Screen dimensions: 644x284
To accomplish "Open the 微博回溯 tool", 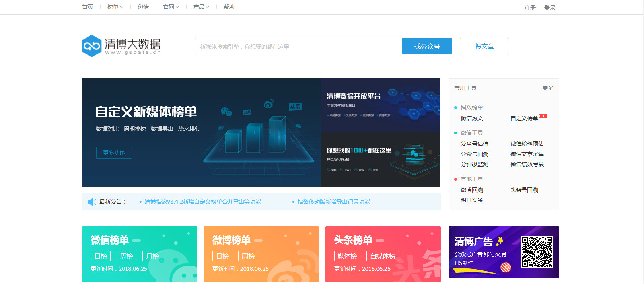I will click(x=472, y=190).
